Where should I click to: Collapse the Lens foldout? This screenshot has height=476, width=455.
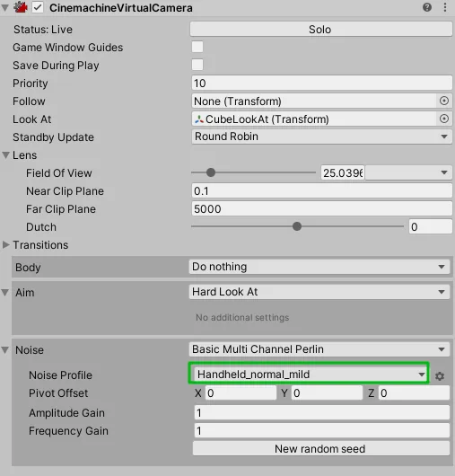click(5, 155)
